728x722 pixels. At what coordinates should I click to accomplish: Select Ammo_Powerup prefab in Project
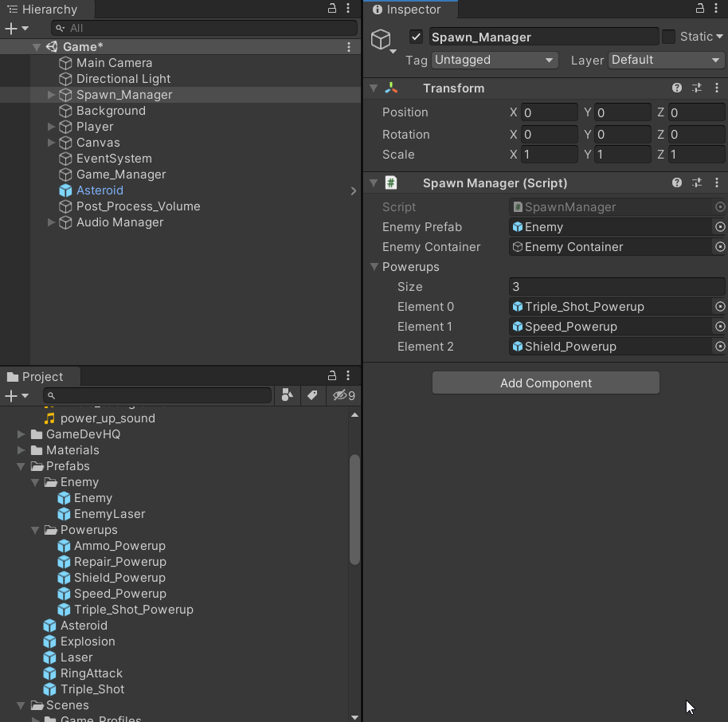point(119,546)
